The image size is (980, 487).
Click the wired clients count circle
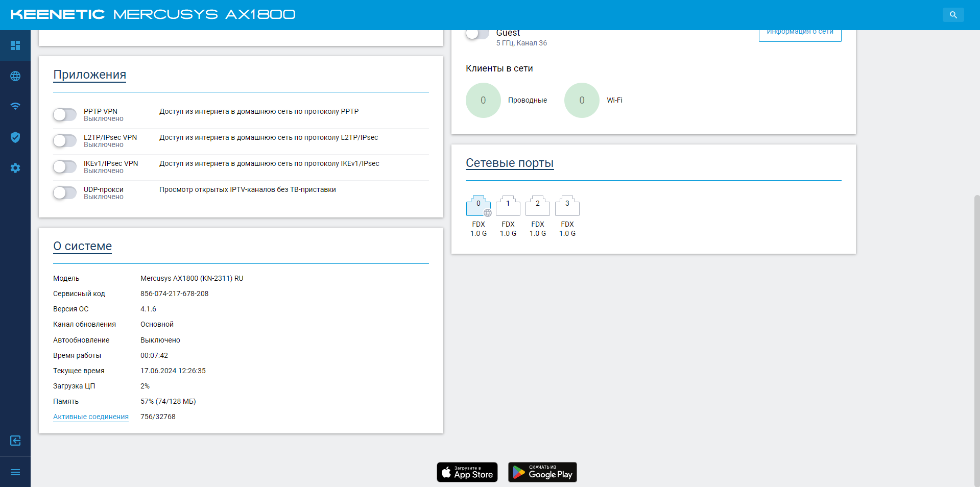[x=483, y=101]
